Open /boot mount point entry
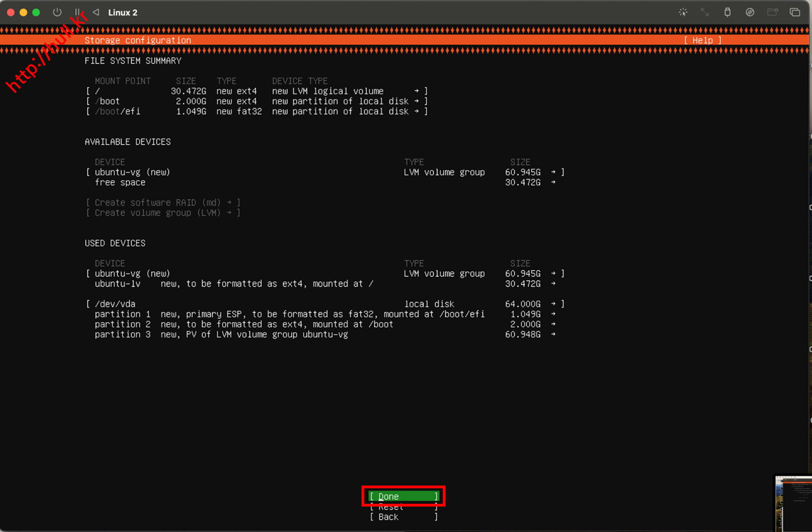 [x=257, y=101]
